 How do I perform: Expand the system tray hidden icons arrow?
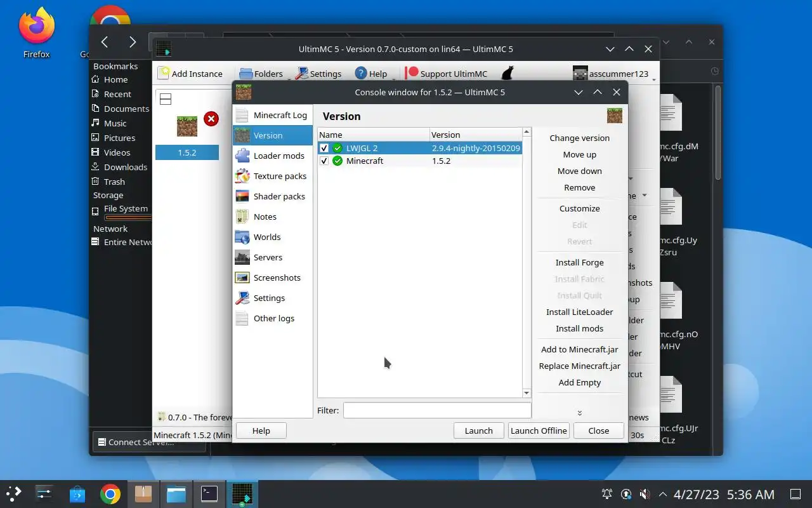point(663,494)
